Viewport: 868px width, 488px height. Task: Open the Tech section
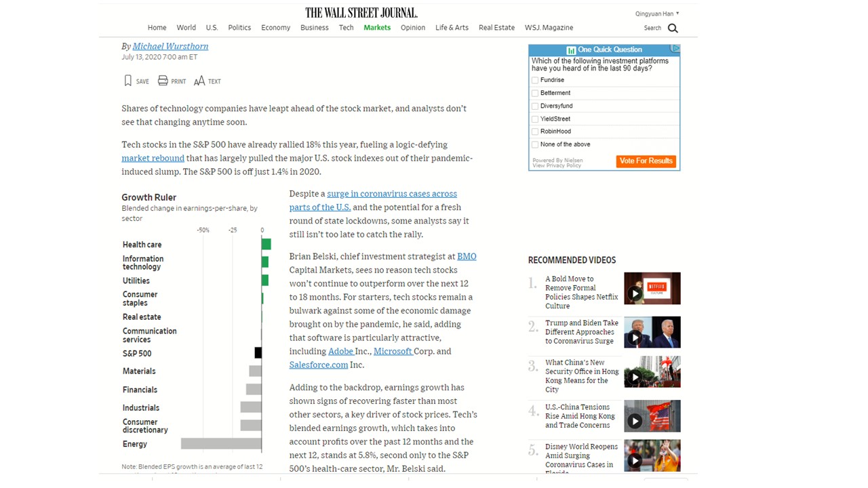(x=346, y=28)
